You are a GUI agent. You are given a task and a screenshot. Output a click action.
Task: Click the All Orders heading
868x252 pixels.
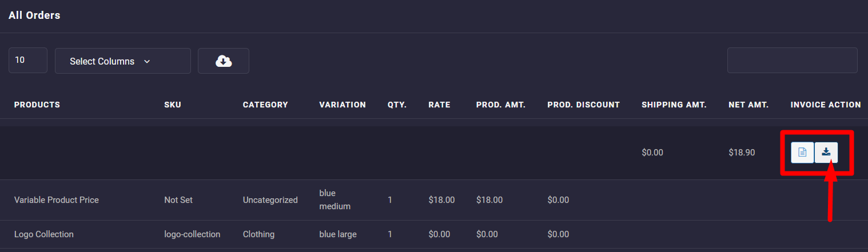[34, 15]
